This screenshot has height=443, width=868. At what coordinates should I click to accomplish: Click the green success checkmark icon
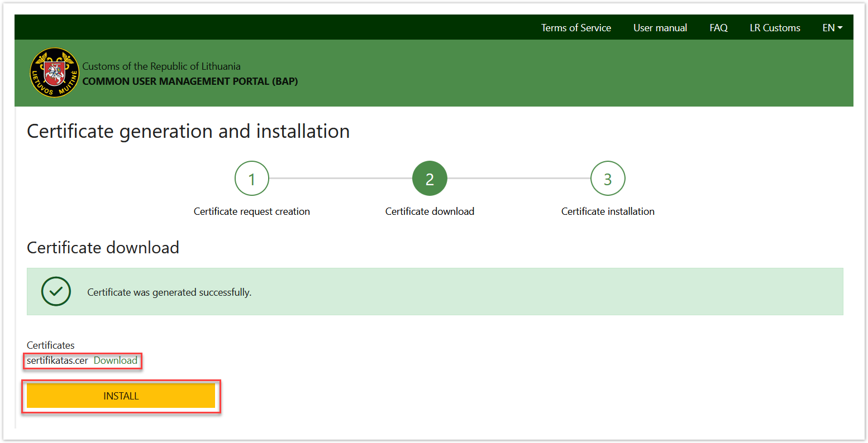pyautogui.click(x=56, y=291)
